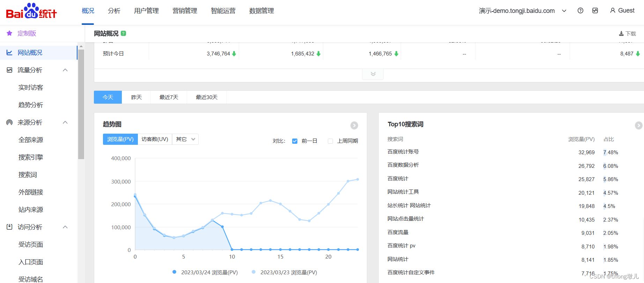Click green down arrow next to 1,685,432
The height and width of the screenshot is (283, 644).
click(x=318, y=54)
